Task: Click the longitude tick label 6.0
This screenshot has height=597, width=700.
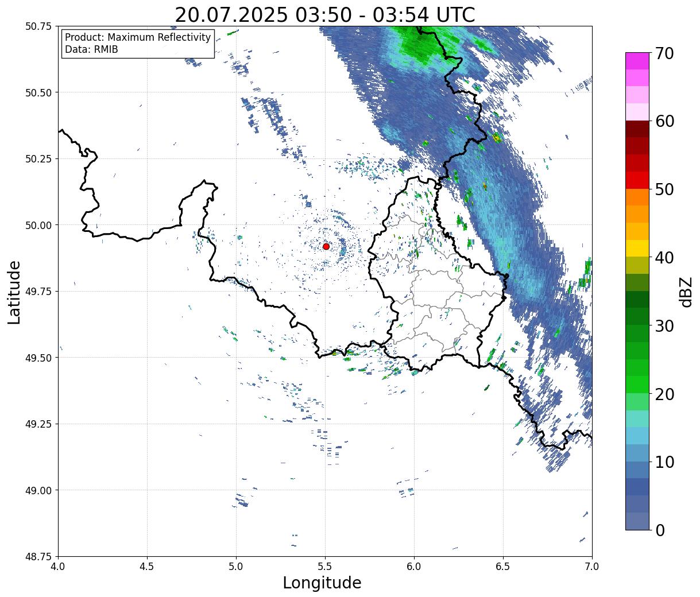Action: coord(414,567)
